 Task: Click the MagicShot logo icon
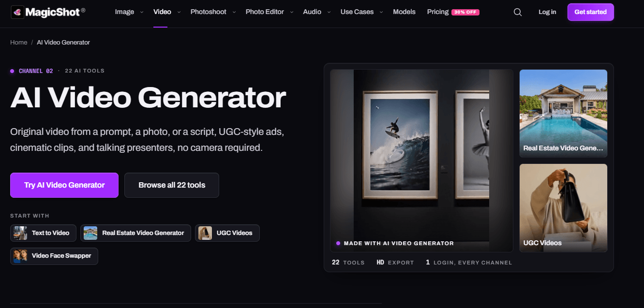point(18,12)
